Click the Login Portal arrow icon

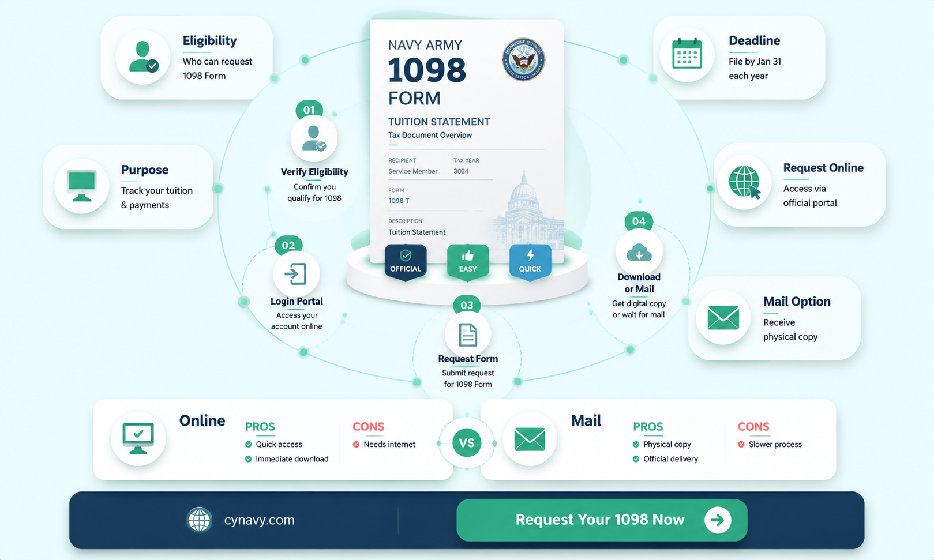(x=296, y=274)
